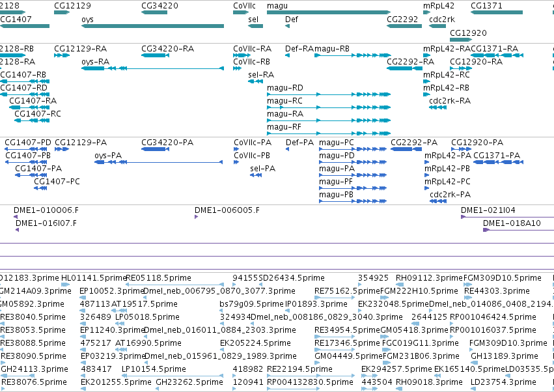This screenshot has height=392, width=554.
Task: Click the magu-RF transcript label
Action: tap(284, 127)
